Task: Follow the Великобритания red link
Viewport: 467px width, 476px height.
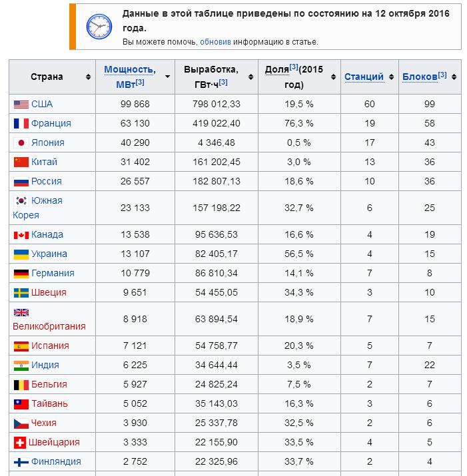Action: coord(49,326)
